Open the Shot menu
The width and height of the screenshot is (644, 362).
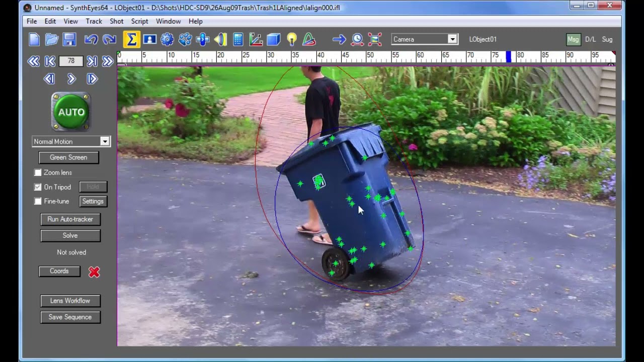[x=117, y=21]
